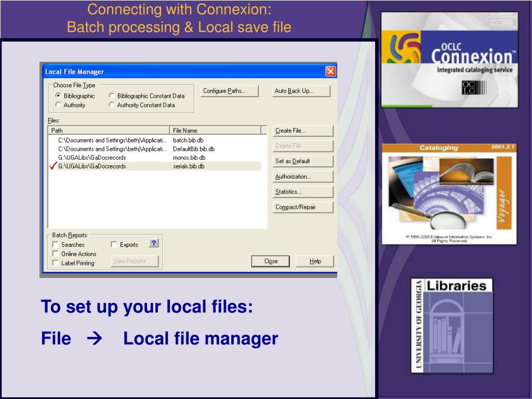The height and width of the screenshot is (399, 532).
Task: Select the Bibliographic file type radio button
Action: click(x=58, y=96)
